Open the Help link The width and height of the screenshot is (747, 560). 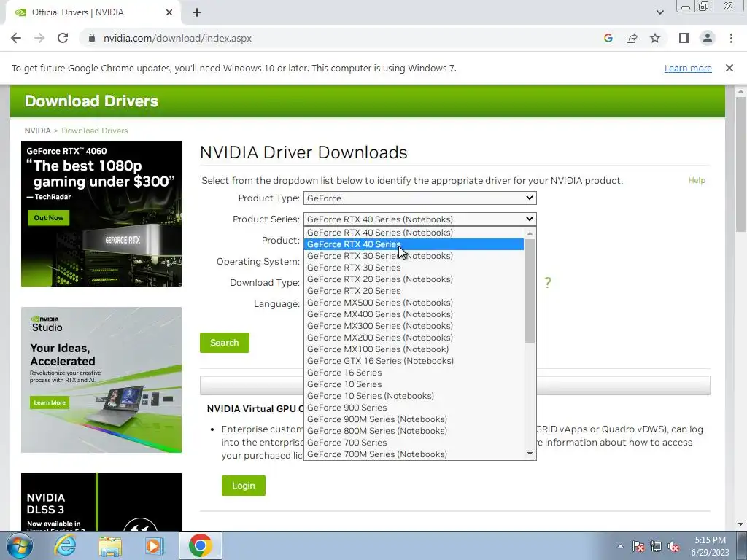coord(697,180)
